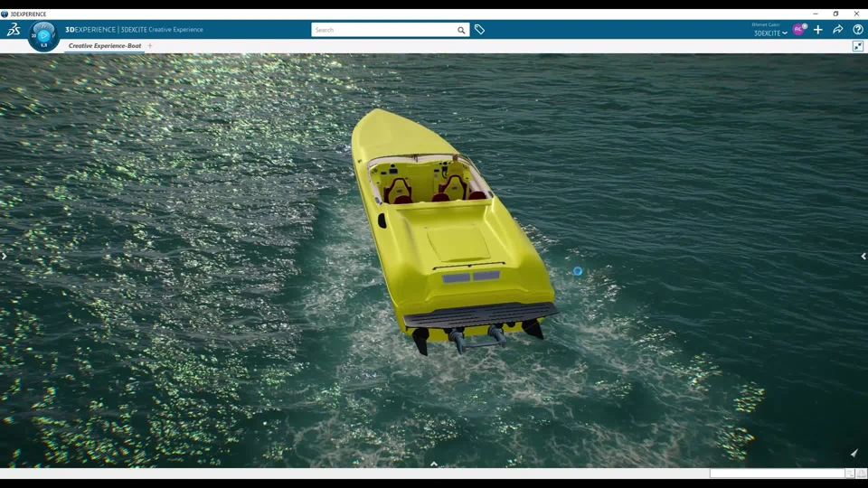
Task: Click the plus Add content icon
Action: [x=818, y=30]
